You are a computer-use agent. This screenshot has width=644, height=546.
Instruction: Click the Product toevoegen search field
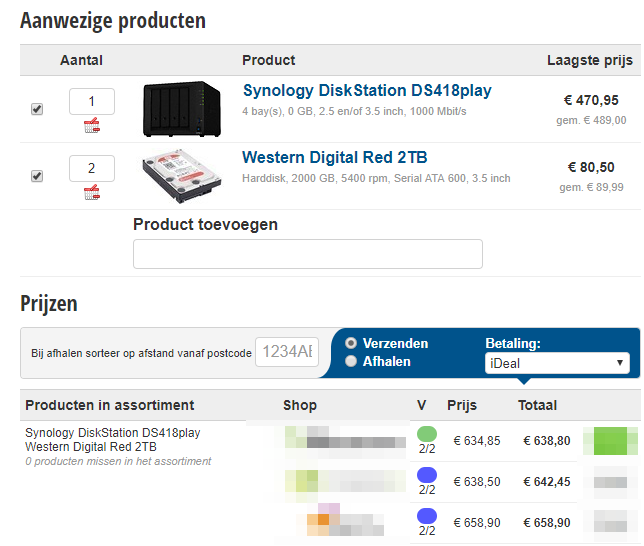[308, 254]
